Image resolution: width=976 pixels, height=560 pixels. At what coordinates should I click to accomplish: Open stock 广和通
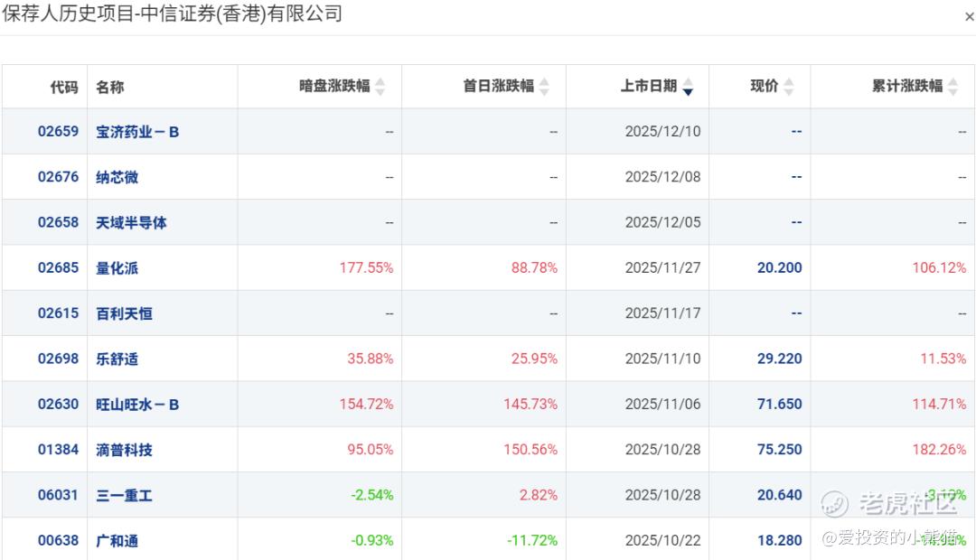pyautogui.click(x=117, y=541)
